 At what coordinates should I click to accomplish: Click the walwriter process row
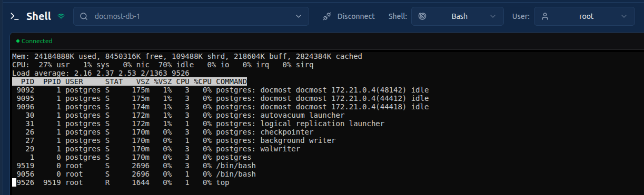coord(156,149)
